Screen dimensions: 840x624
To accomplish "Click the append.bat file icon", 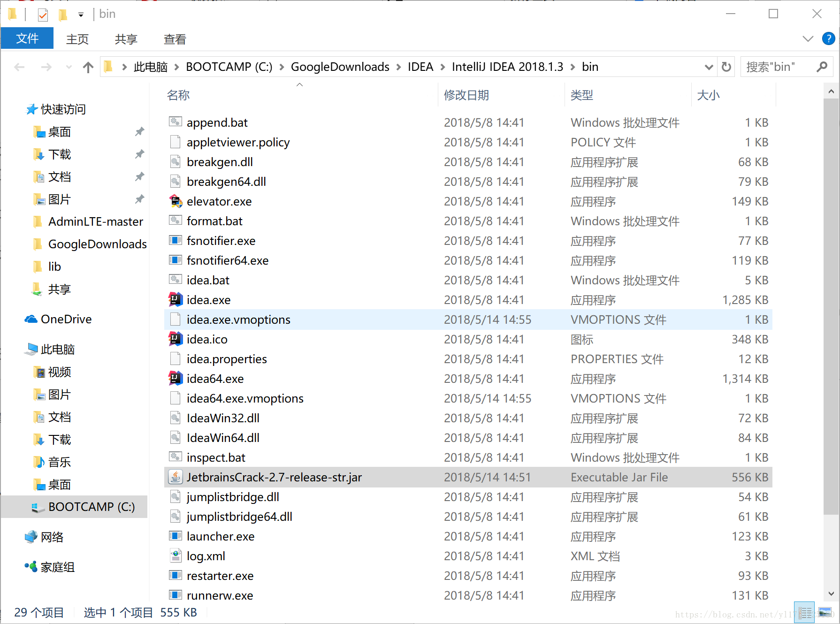I will coord(176,122).
